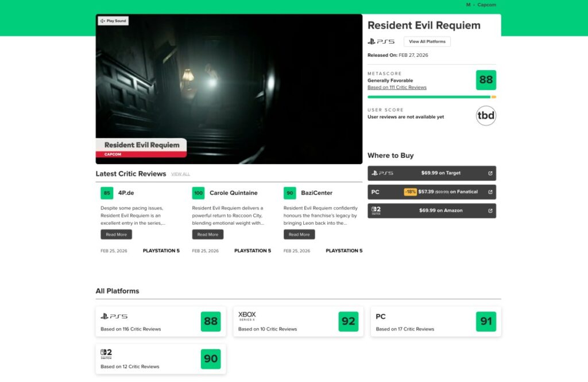588x382 pixels.
Task: Open the external link icon on the Fanatical PC row
Action: (491, 192)
